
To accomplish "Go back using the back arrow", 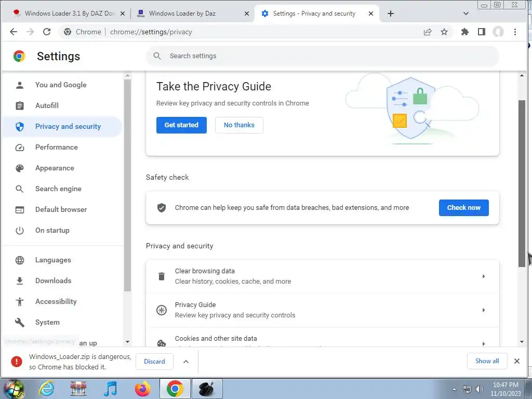I will point(13,32).
